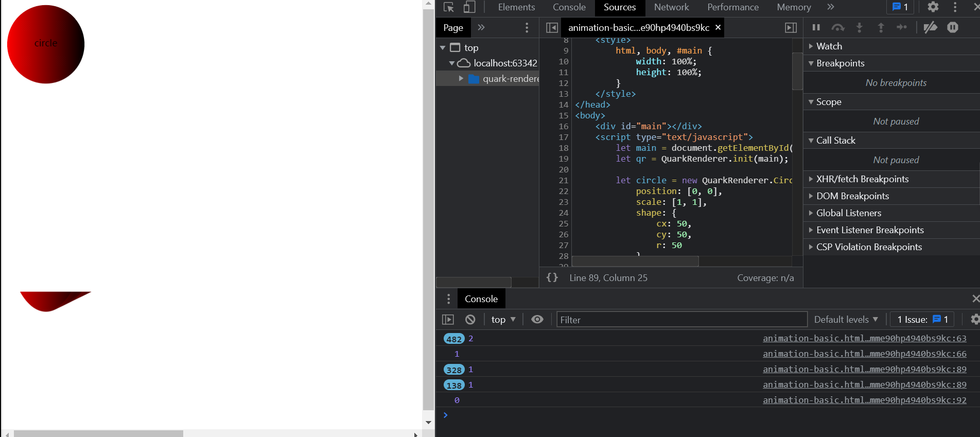980x437 pixels.
Task: Pause script execution
Action: [816, 27]
